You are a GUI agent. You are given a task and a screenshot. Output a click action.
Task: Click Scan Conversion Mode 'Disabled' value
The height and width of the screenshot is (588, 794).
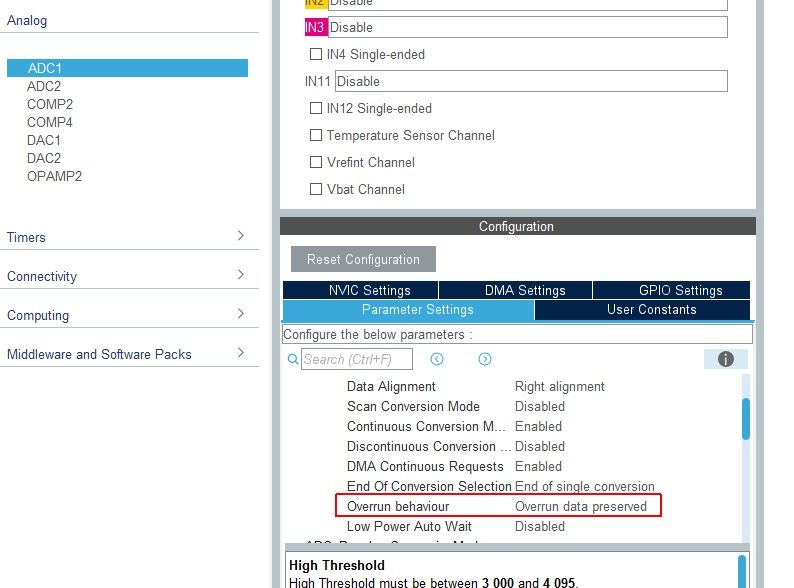[x=540, y=407]
